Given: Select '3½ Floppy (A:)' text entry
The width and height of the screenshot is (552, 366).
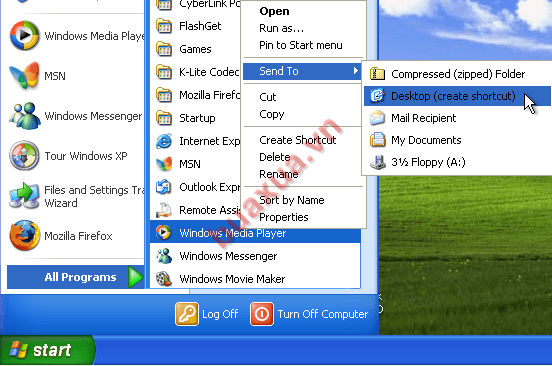Looking at the screenshot, I should coord(428,162).
